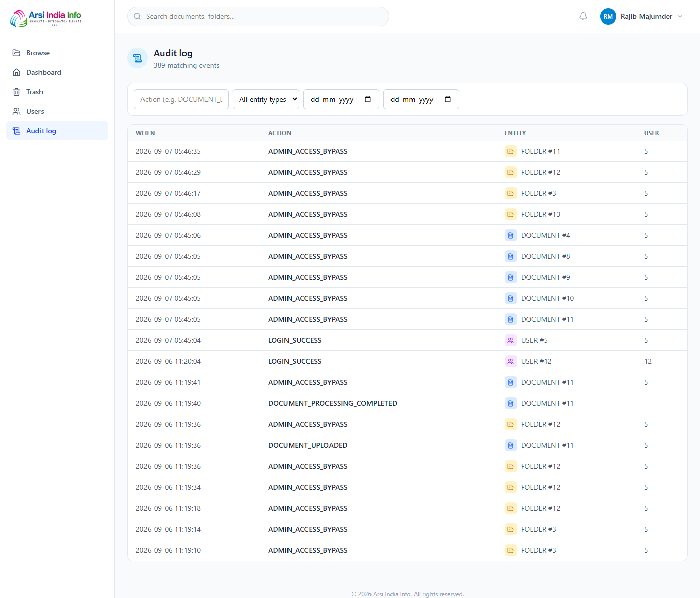Click timestamp 2026-09-06 11:19:34
700x598 pixels.
(168, 487)
